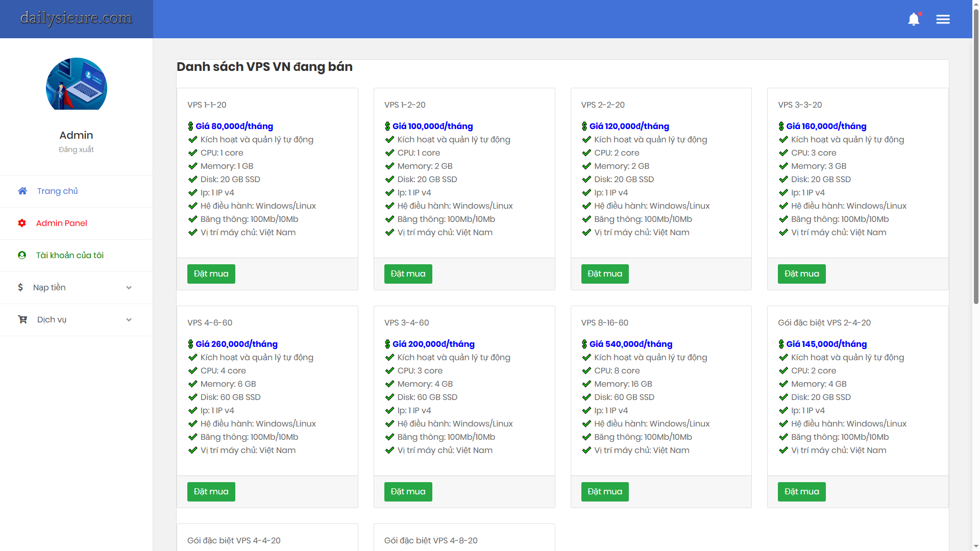Buy VPS 8-16-60 via Đặt mua
The width and height of the screenshot is (980, 551).
coord(604,492)
